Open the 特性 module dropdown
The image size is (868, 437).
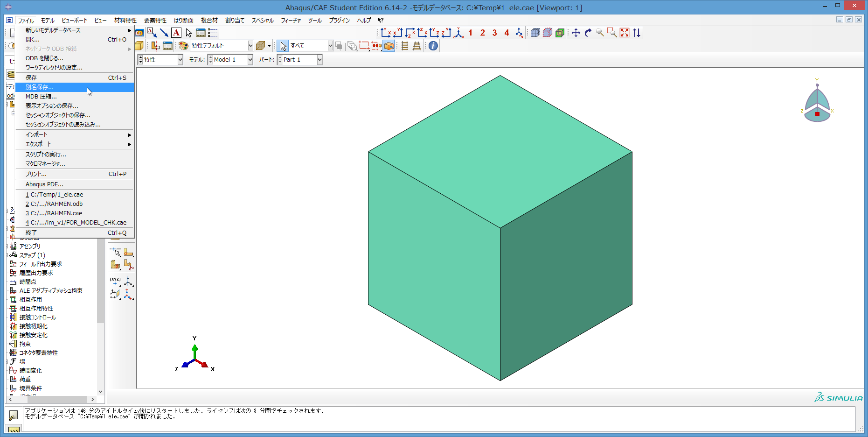[x=180, y=60]
